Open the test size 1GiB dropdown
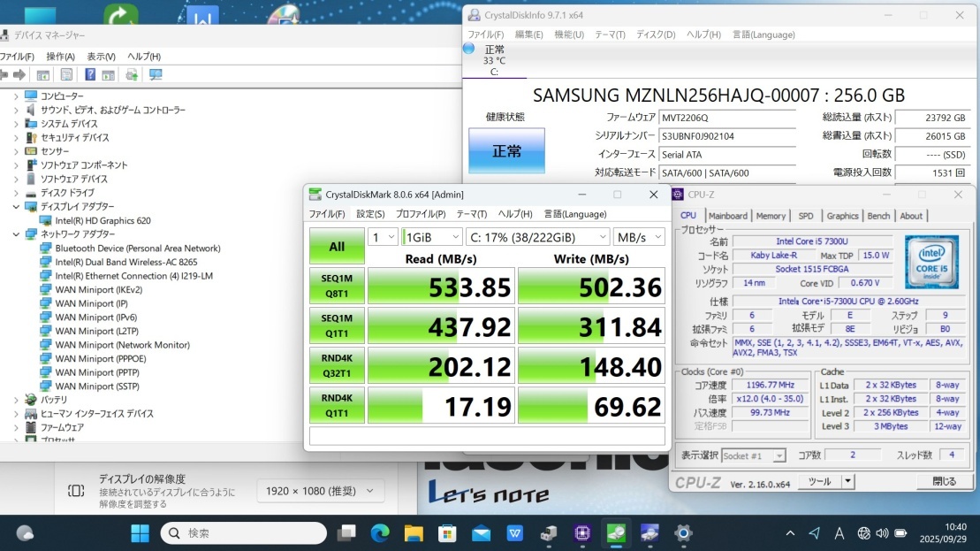 click(431, 237)
